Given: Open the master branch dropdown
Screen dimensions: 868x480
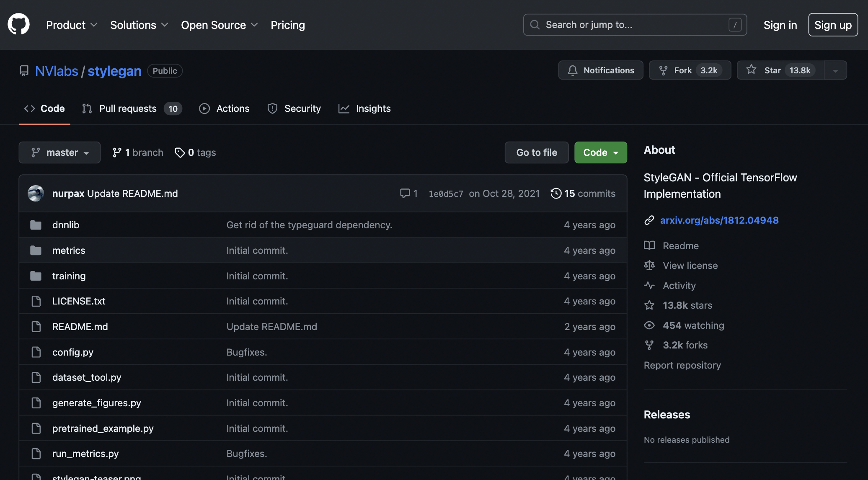Looking at the screenshot, I should coord(59,152).
